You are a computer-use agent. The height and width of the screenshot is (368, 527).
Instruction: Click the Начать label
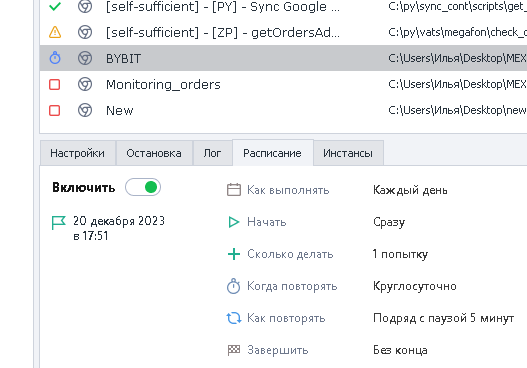pos(267,222)
